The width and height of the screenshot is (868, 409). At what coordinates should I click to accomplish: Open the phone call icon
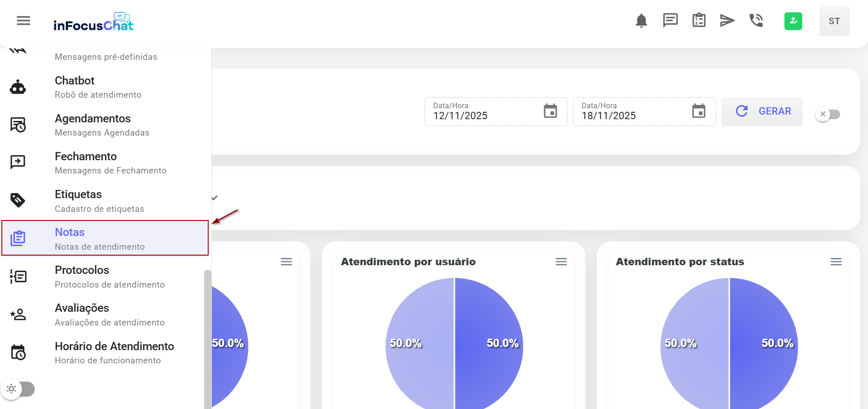[756, 21]
